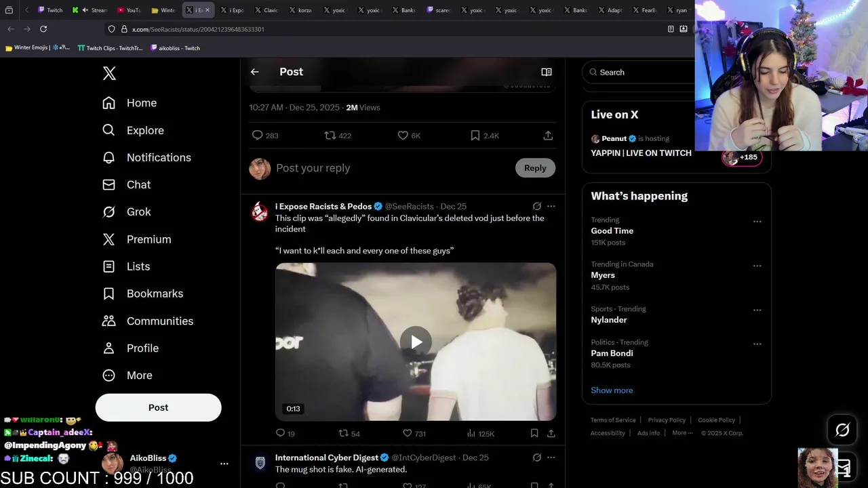
Task: Open options for the Nylander trend
Action: tap(757, 310)
